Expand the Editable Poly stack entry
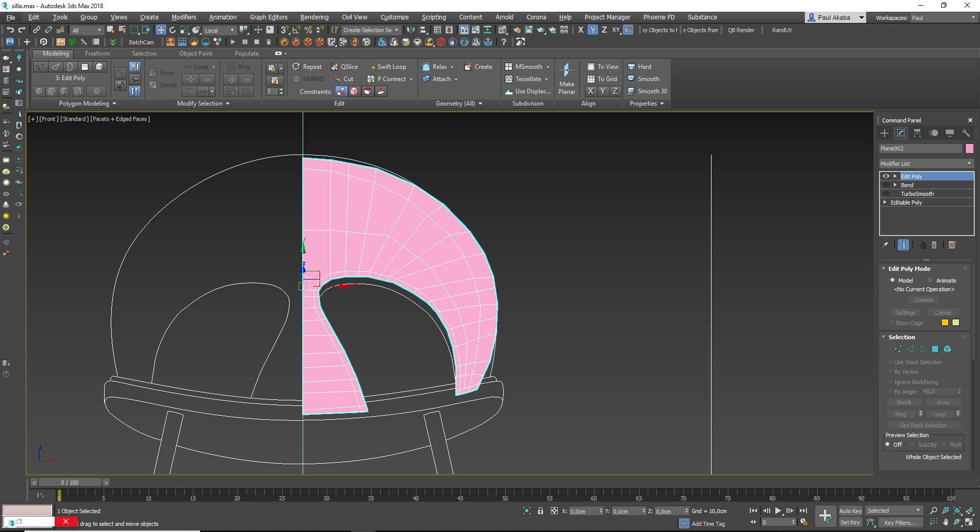The width and height of the screenshot is (980, 532). [x=885, y=202]
